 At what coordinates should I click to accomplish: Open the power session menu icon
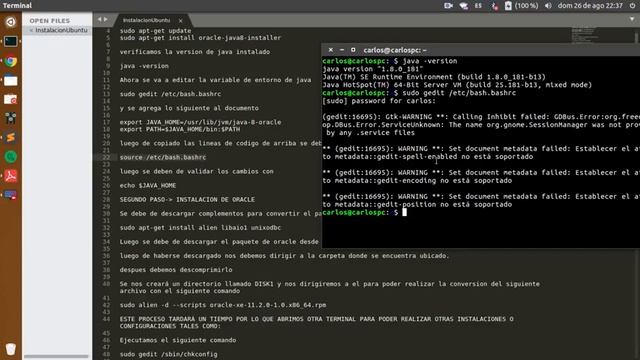632,6
